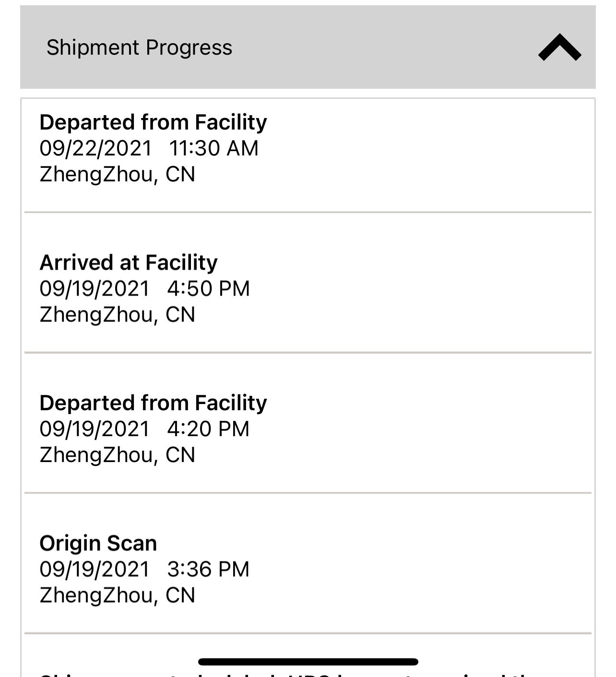Tap the date beside 3:36 PM
616x677 pixels.
tap(95, 569)
